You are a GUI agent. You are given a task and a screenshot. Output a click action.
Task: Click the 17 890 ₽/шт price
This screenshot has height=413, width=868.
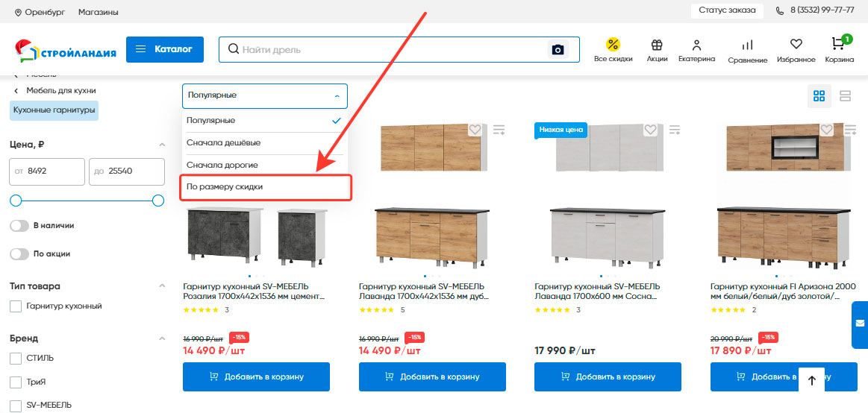(x=740, y=350)
